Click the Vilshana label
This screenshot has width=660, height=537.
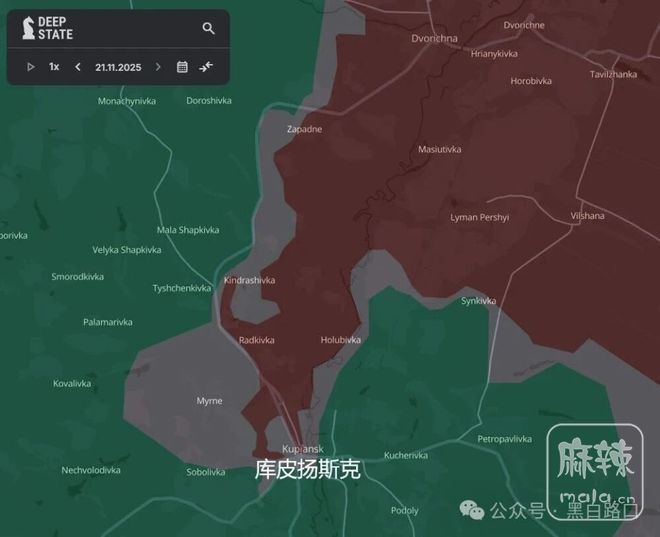tap(587, 216)
